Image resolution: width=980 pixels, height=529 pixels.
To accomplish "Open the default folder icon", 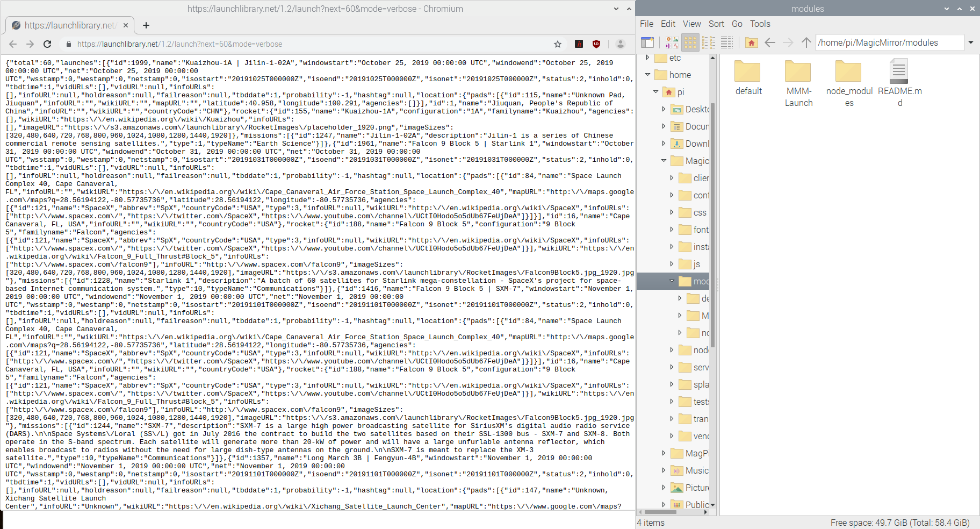I will pos(747,72).
